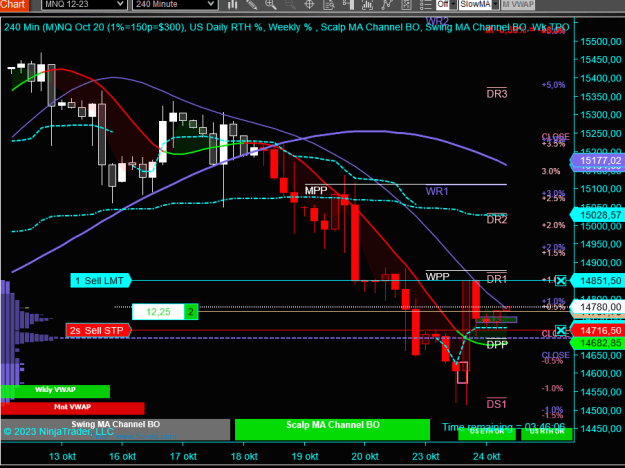
Task: Open the 240 Minute interval dropdown
Action: click(175, 4)
